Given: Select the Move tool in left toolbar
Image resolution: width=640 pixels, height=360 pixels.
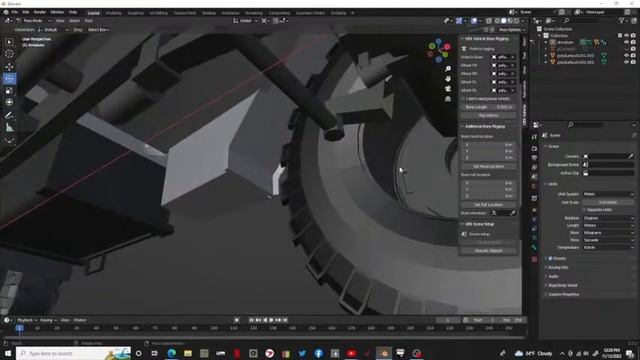Looking at the screenshot, I should 9,67.
